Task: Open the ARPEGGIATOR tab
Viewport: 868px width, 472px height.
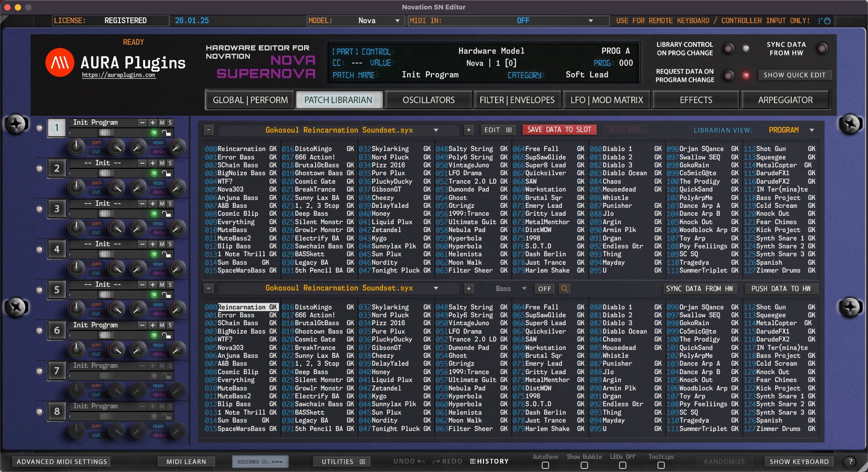Action: click(785, 100)
